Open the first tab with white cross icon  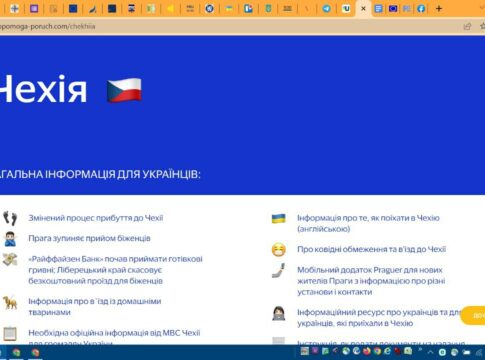point(14,9)
